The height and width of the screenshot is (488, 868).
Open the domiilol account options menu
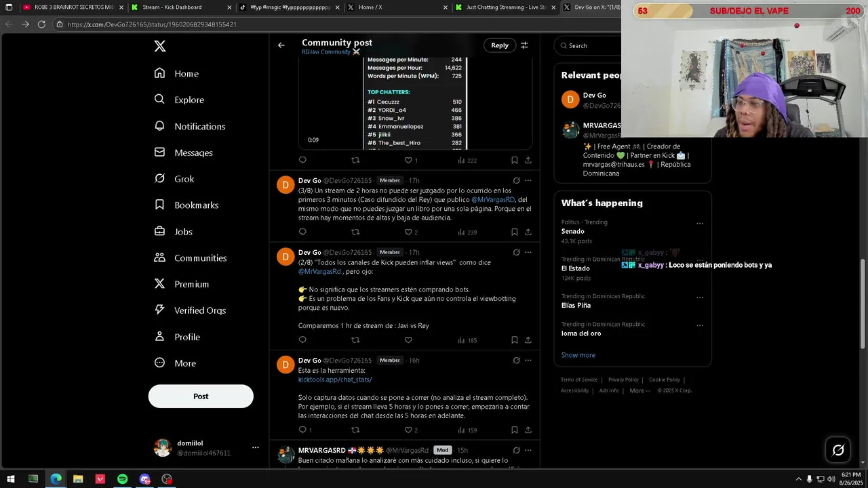pyautogui.click(x=255, y=447)
